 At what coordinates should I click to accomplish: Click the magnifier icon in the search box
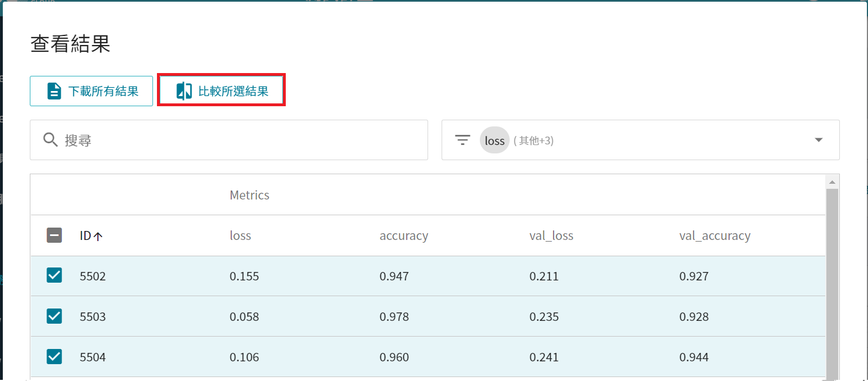coord(51,140)
